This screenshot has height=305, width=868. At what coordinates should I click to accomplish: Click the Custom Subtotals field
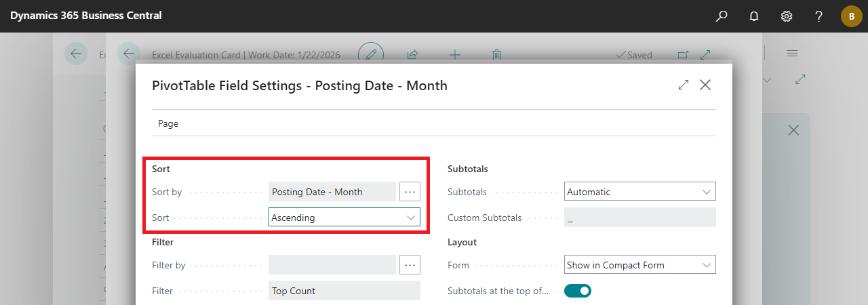pyautogui.click(x=640, y=218)
